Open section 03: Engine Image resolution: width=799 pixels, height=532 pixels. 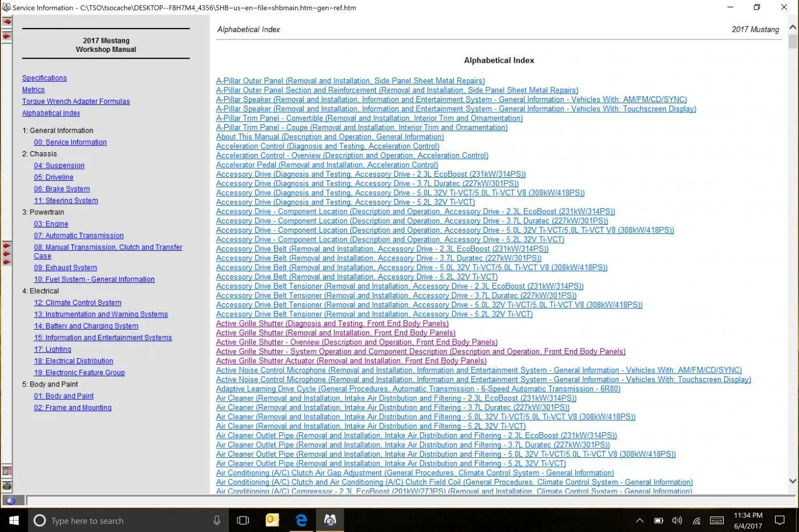coord(51,224)
